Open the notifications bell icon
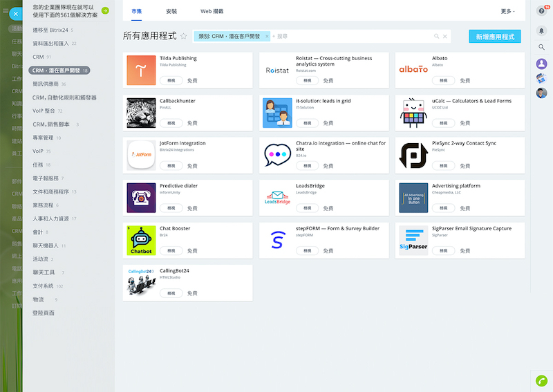This screenshot has width=553, height=392. [x=541, y=30]
